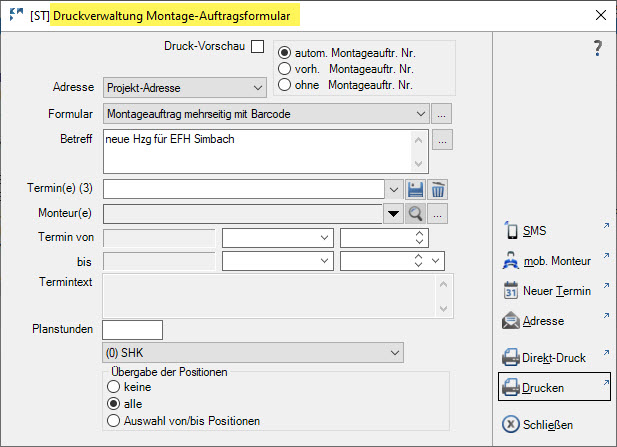Click the Drucken button

point(553,387)
